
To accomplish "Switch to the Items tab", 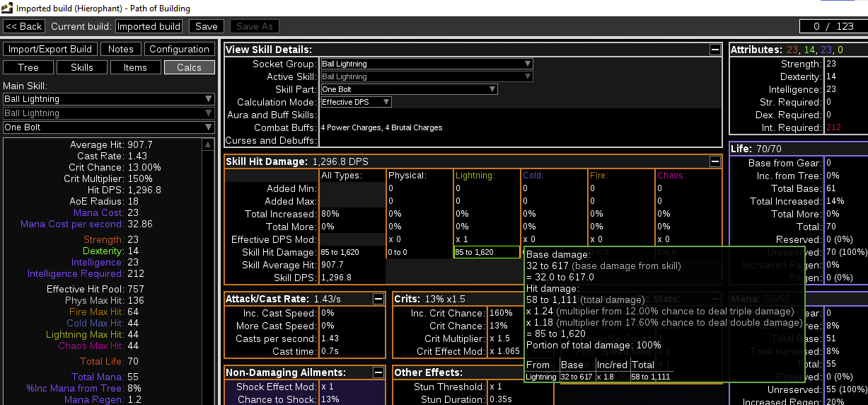I will pos(135,67).
